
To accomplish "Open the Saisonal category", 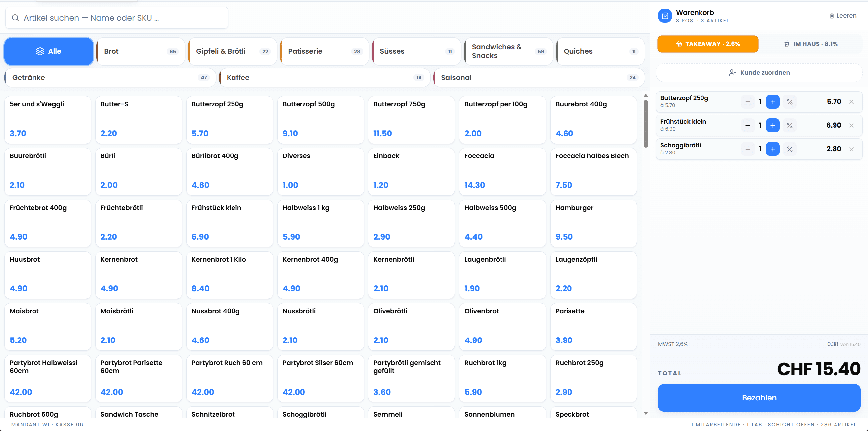I will pos(539,78).
